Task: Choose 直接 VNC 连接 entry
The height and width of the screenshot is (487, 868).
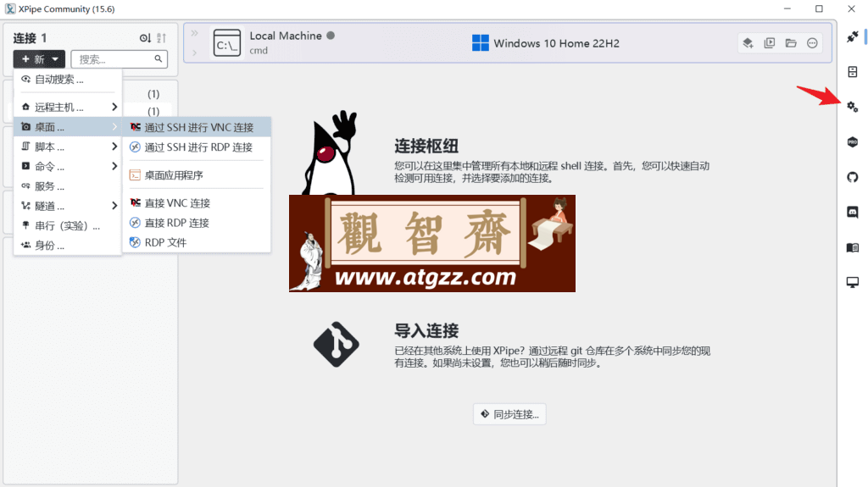Action: point(197,203)
